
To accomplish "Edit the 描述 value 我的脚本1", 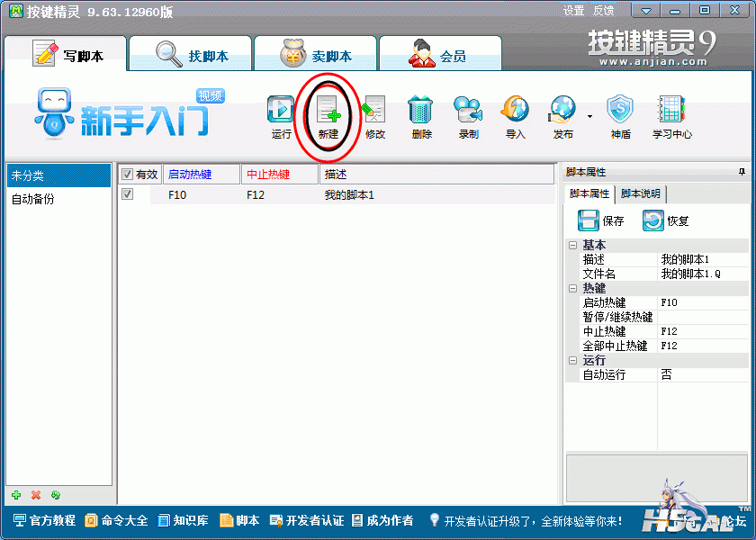I will click(703, 259).
